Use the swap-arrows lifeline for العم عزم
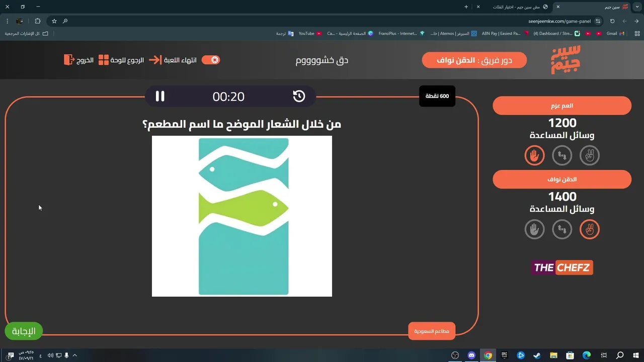 [562, 156]
